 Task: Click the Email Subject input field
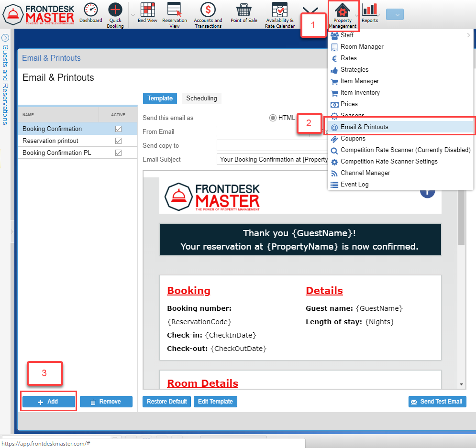point(272,159)
